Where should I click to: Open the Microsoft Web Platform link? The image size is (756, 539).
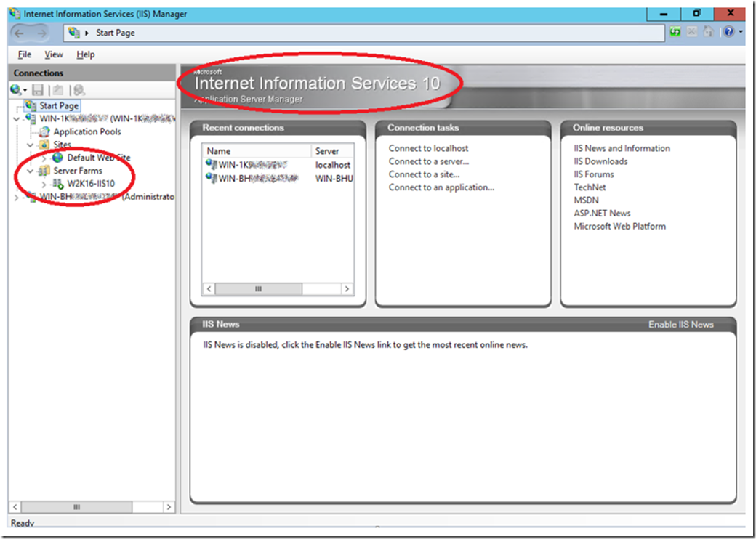coord(620,227)
